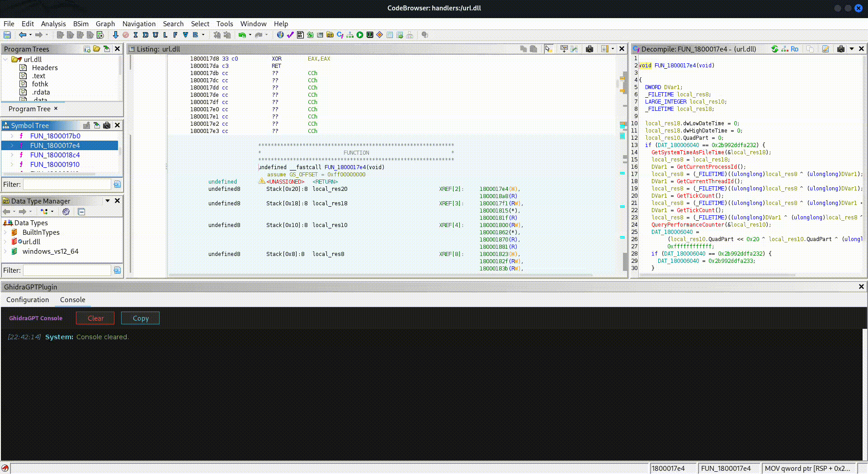Go back with the blue left arrow
Screen dimensions: 868x474
22,35
